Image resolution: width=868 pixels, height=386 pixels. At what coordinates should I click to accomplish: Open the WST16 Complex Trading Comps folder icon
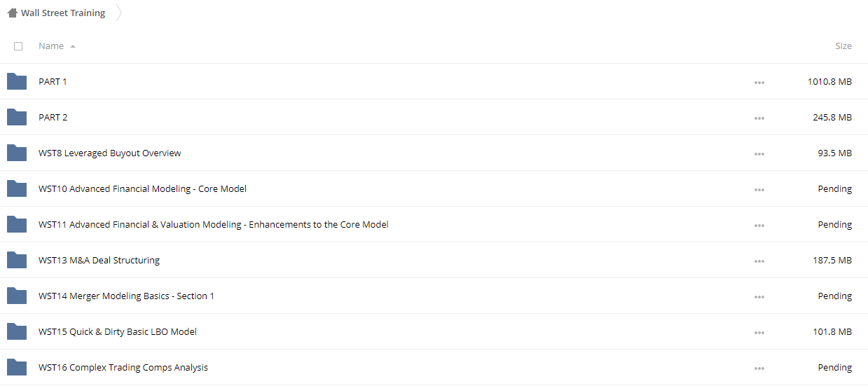coord(17,368)
